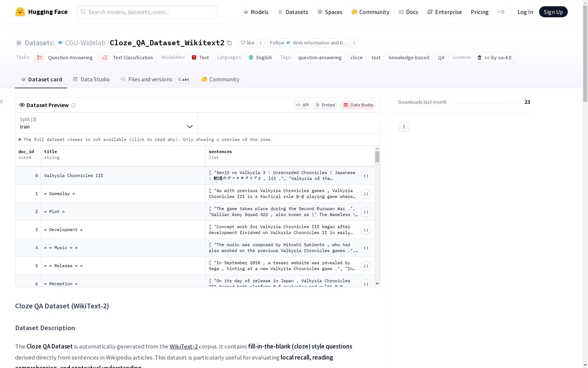
Task: Expand the viewer not available notice
Action: click(x=146, y=139)
